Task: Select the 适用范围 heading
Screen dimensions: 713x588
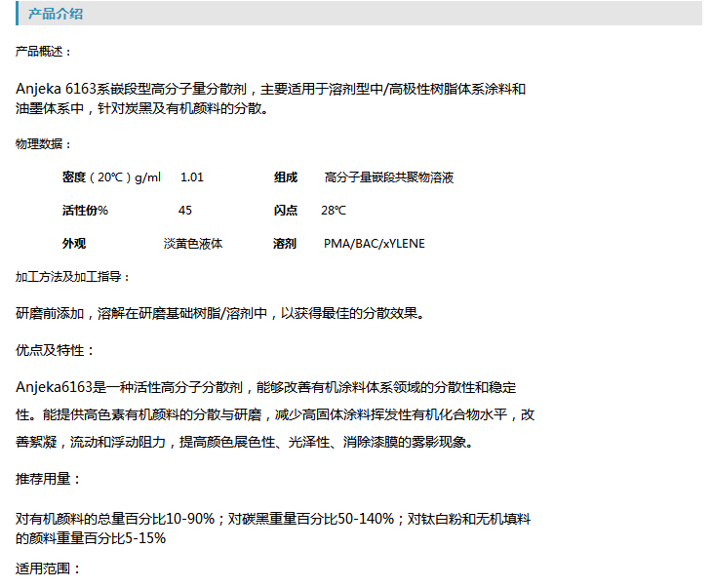Action: [x=50, y=568]
